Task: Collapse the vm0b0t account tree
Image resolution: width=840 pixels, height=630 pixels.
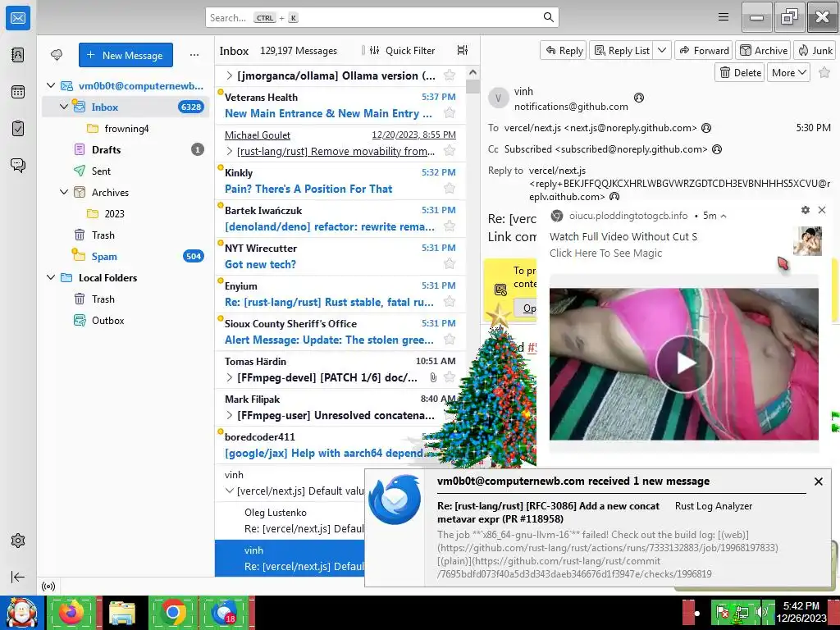Action: coord(51,85)
